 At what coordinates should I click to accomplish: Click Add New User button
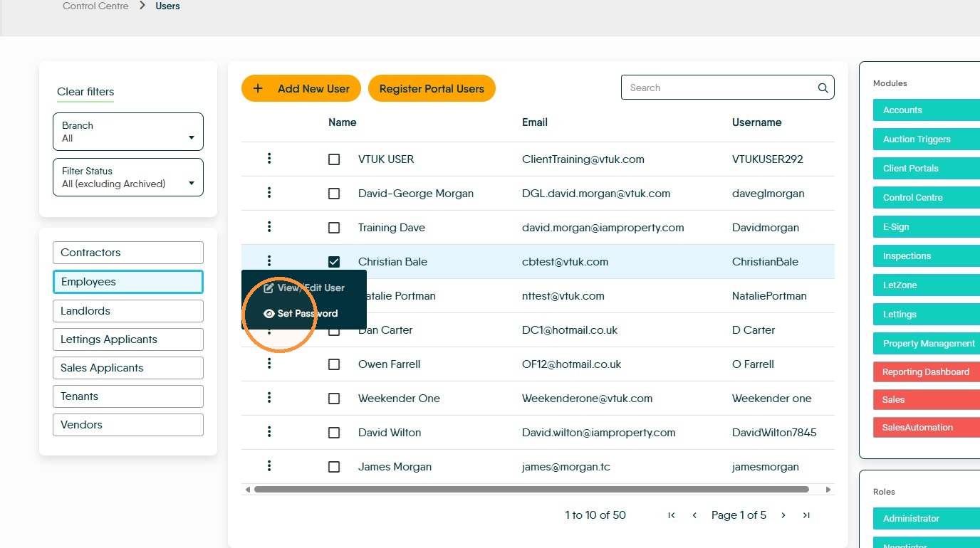tap(301, 88)
